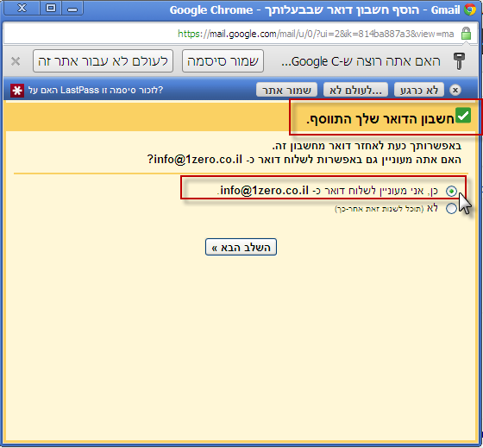Click LastPass 'לא כרגע' button
Image resolution: width=483 pixels, height=448 pixels.
419,90
